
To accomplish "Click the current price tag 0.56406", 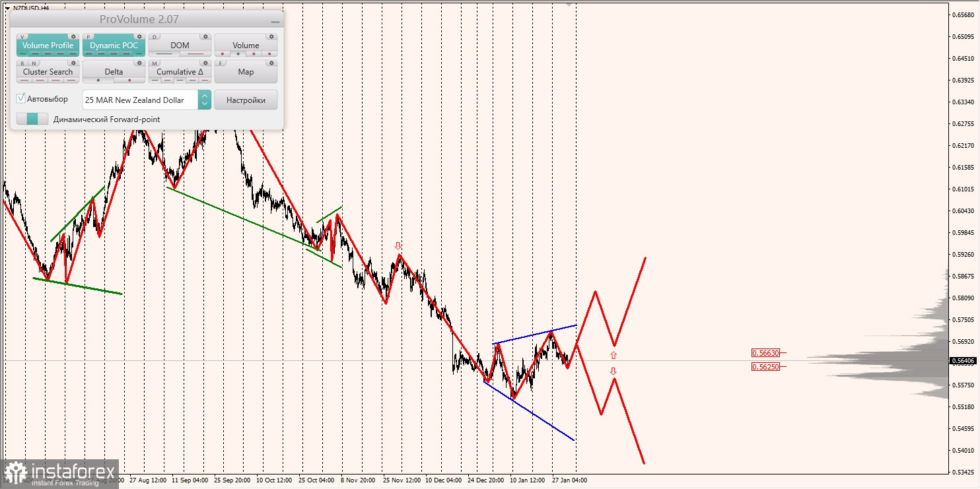I will tap(964, 360).
